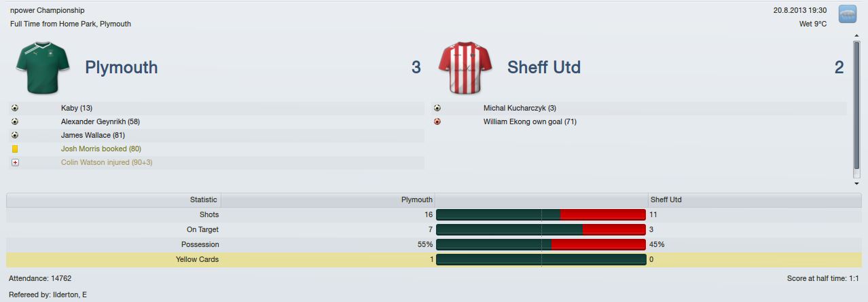Image resolution: width=868 pixels, height=302 pixels.
Task: Click the scrollbar down arrow of events list
Action: tap(856, 183)
